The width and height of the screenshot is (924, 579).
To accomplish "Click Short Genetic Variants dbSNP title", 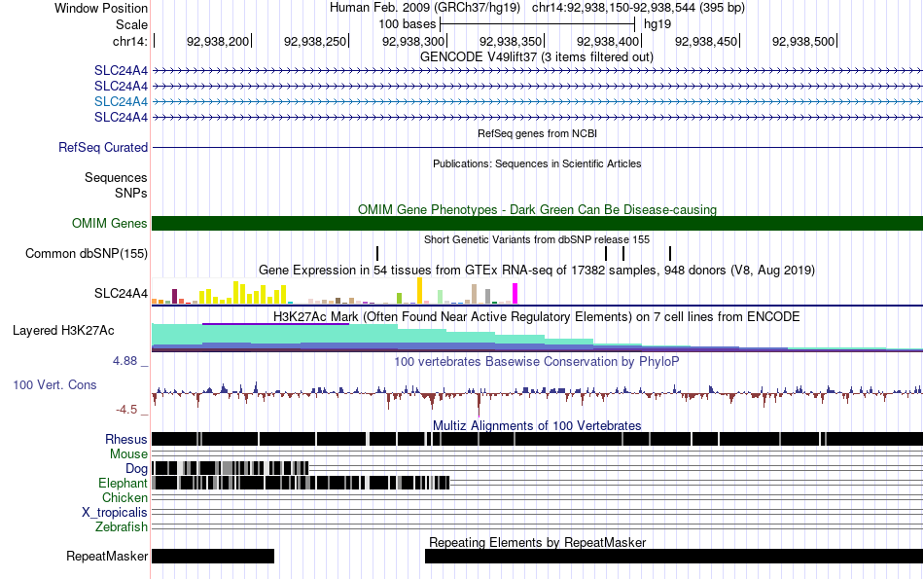I will (537, 240).
